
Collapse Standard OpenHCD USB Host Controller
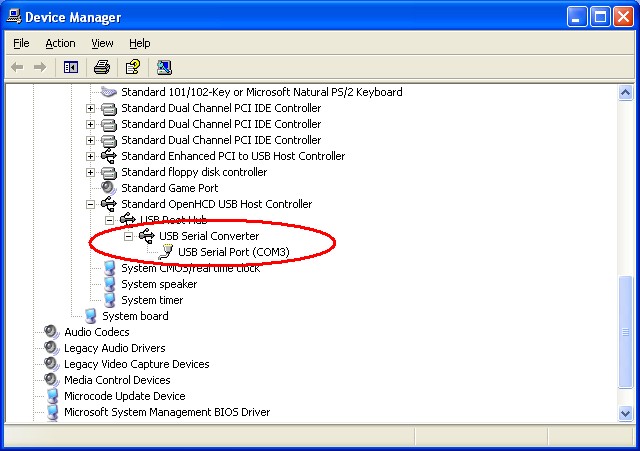pyautogui.click(x=90, y=204)
